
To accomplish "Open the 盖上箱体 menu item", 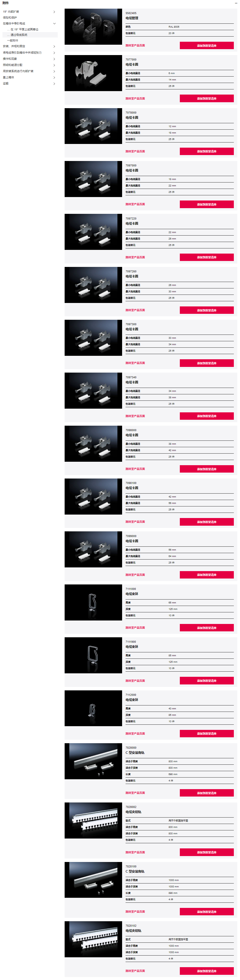I will click(x=8, y=77).
